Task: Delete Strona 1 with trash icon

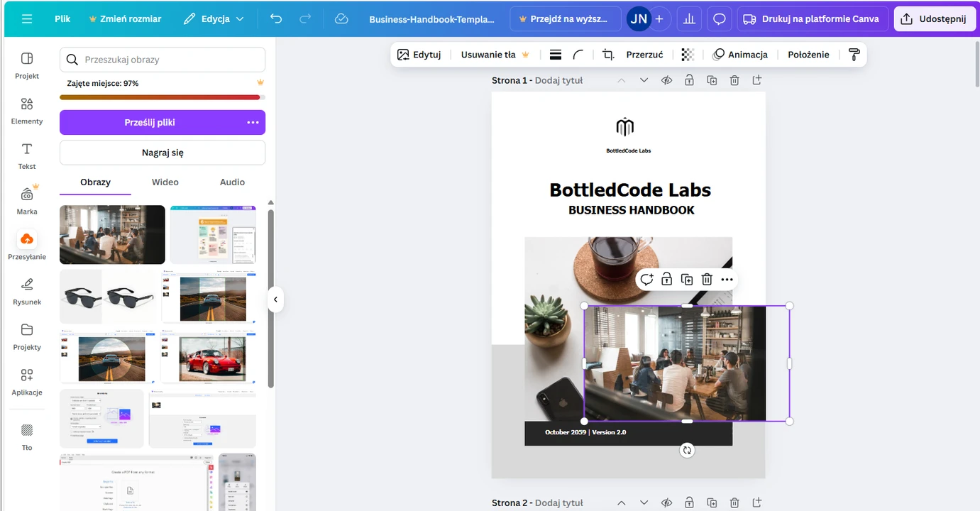Action: [734, 80]
